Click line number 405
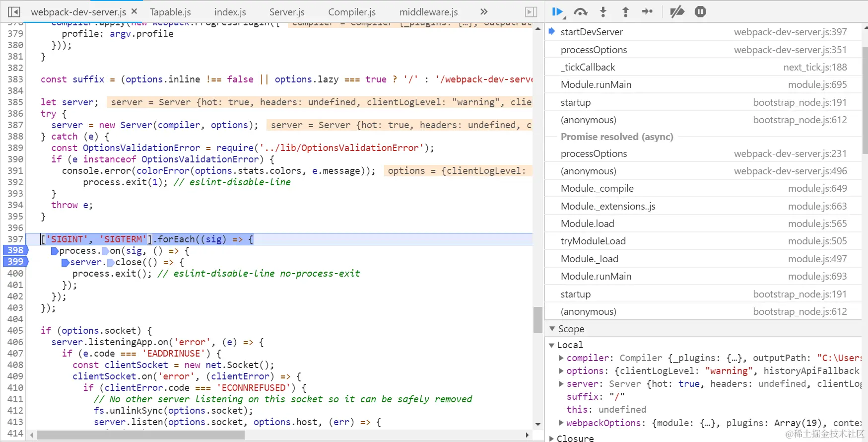 15,330
